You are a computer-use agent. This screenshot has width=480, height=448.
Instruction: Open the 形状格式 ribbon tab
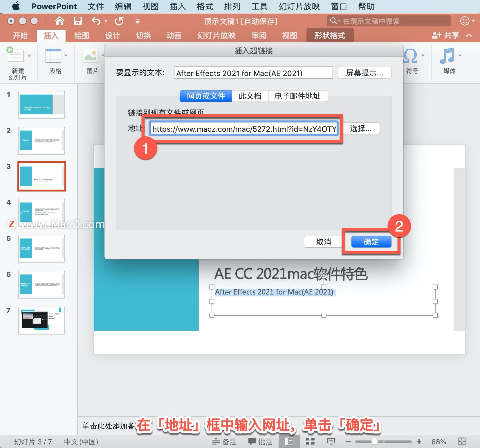pyautogui.click(x=330, y=36)
